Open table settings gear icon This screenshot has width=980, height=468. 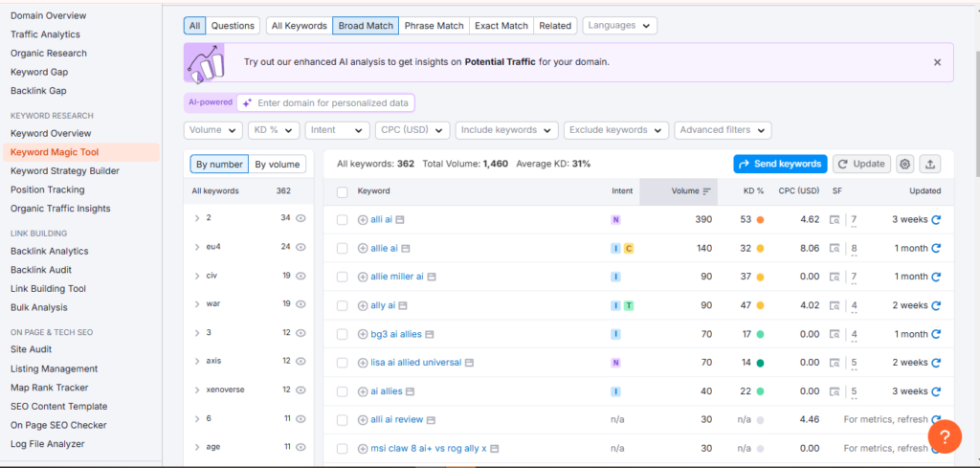point(904,165)
